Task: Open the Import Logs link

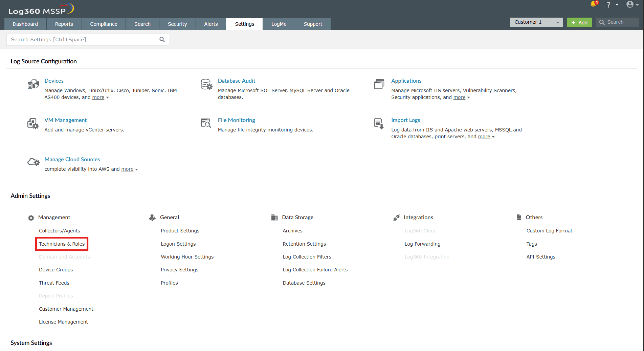Action: (x=406, y=120)
